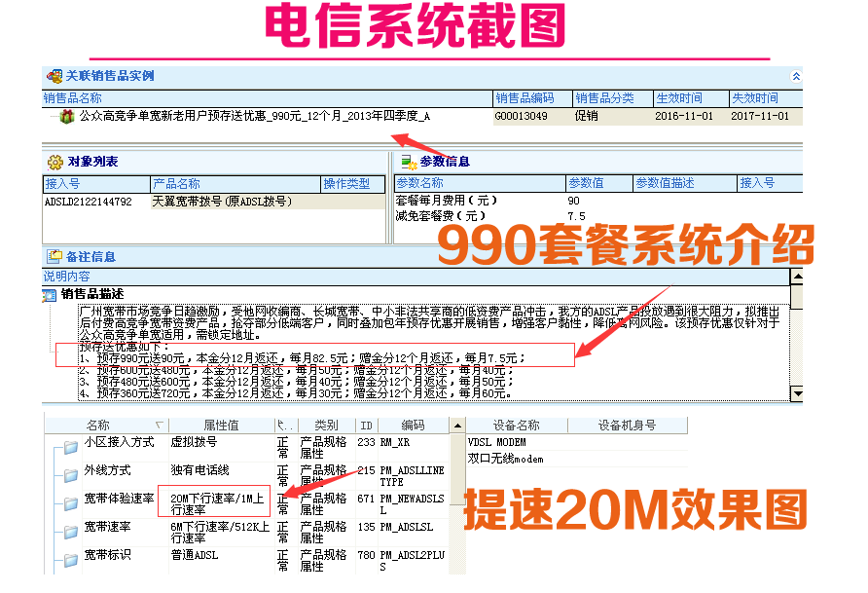Click the 销售品分类 column header
The image size is (868, 593).
point(613,98)
